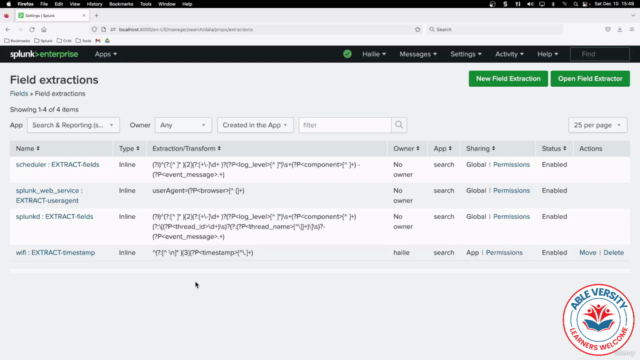
Task: Bookmark this page with star icon
Action: [x=418, y=29]
